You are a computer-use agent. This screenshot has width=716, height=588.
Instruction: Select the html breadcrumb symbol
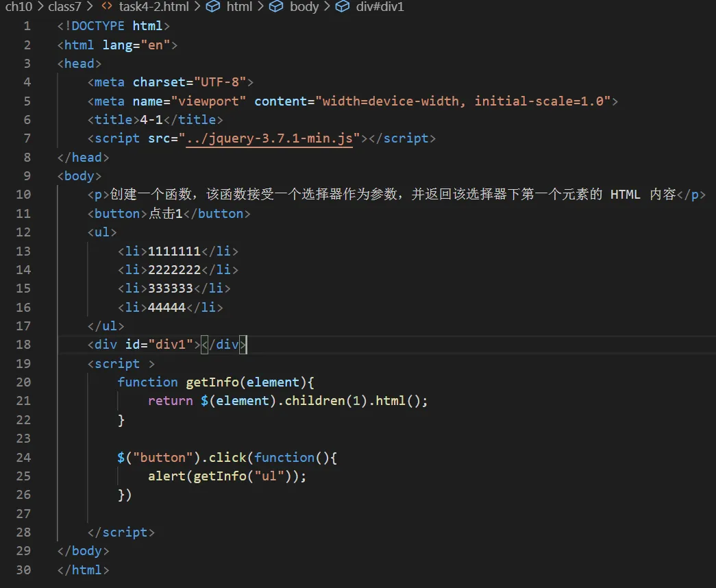point(239,7)
